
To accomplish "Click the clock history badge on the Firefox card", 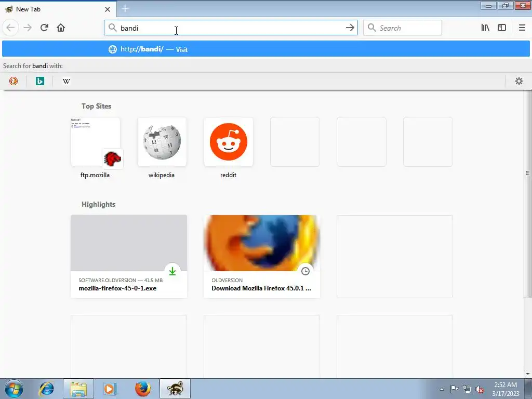I will [x=305, y=271].
